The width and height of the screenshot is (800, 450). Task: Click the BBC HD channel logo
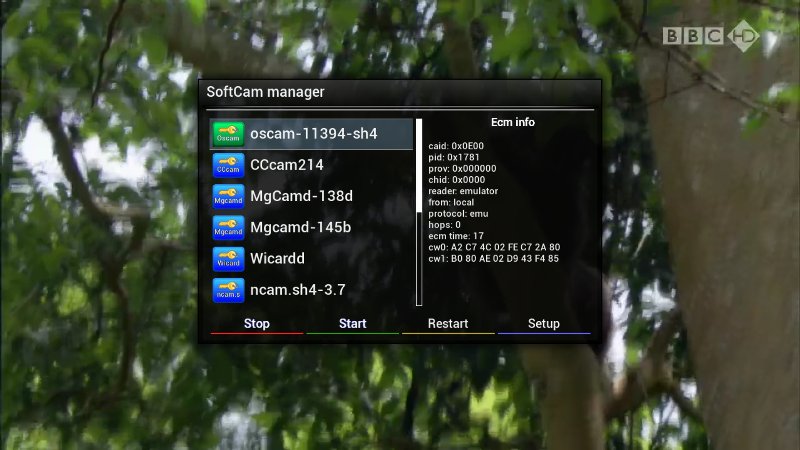[711, 36]
